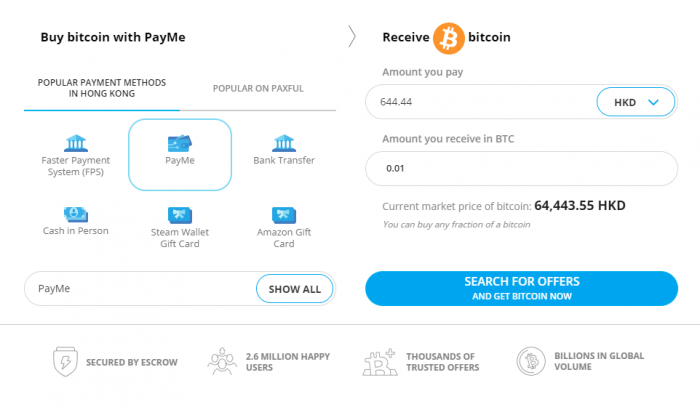Click the orange bitcoin logo
This screenshot has width=700, height=407.
pyautogui.click(x=449, y=38)
